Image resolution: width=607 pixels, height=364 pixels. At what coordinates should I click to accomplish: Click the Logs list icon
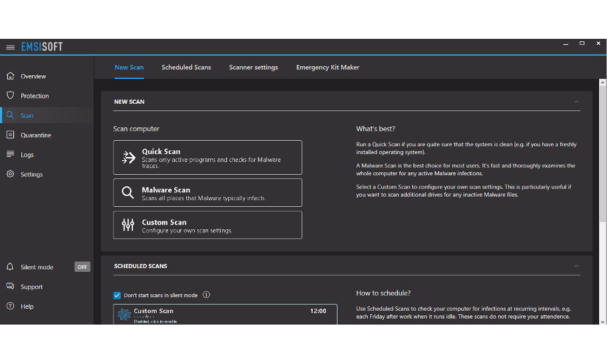click(10, 154)
